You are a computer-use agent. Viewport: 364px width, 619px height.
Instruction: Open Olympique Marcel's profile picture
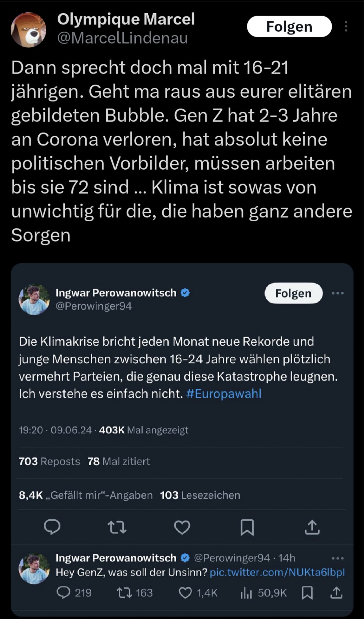29,30
